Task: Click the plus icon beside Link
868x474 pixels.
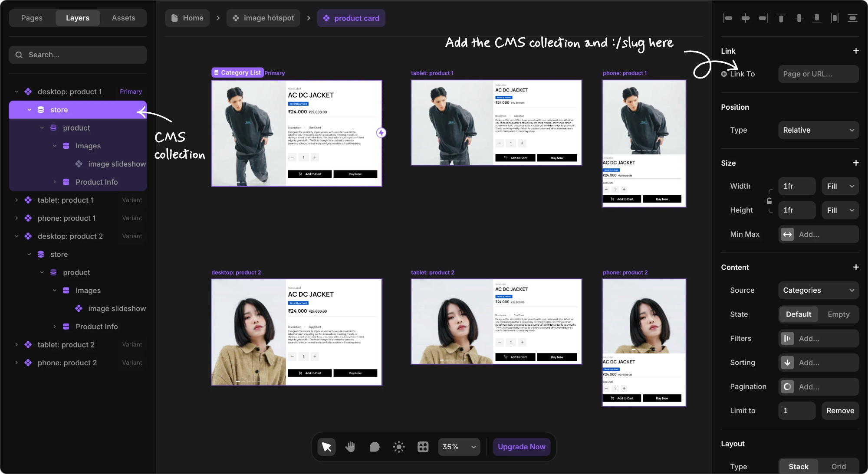Action: pyautogui.click(x=856, y=51)
